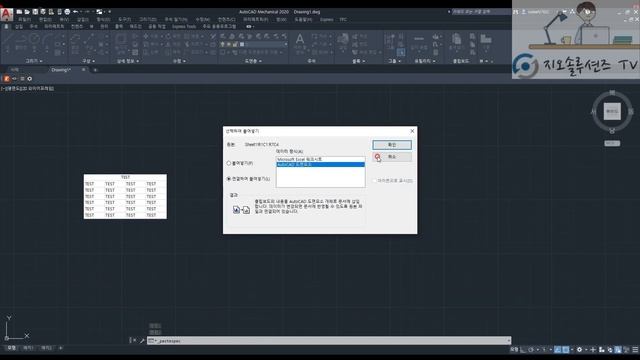
Task: Expand the 구성 panel flyout
Action: point(89,61)
